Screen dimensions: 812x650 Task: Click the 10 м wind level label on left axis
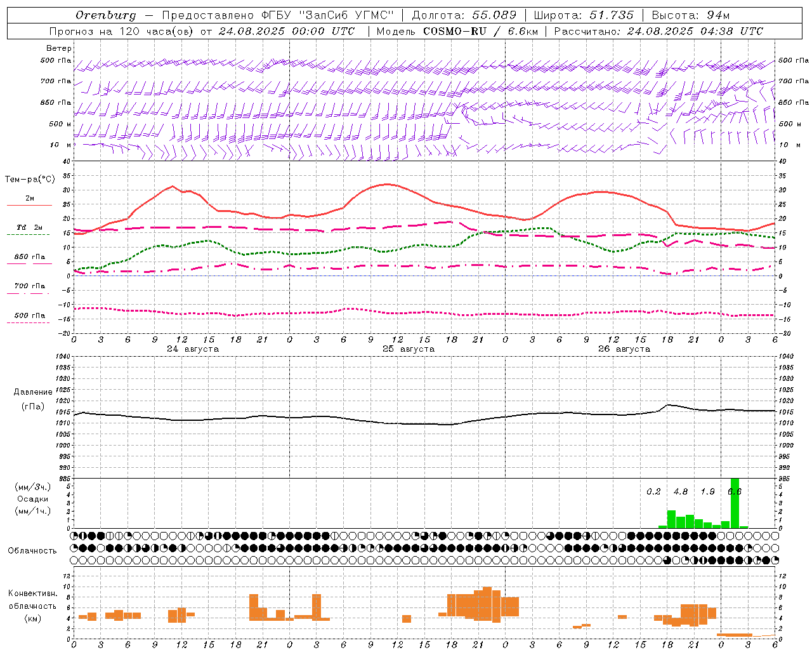point(60,145)
